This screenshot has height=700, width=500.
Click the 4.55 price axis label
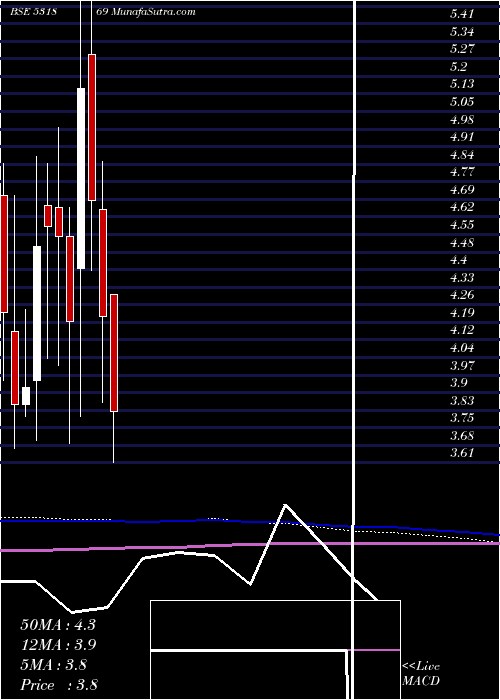click(x=462, y=225)
